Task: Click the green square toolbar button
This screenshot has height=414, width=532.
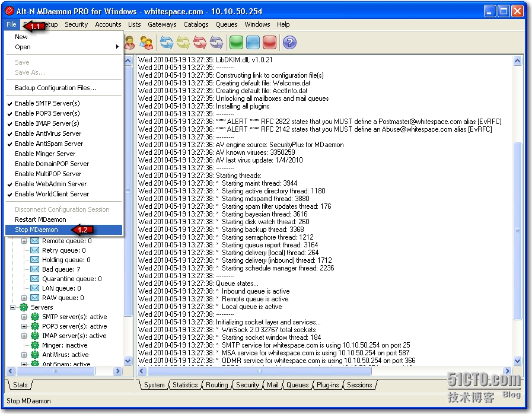Action: 236,43
